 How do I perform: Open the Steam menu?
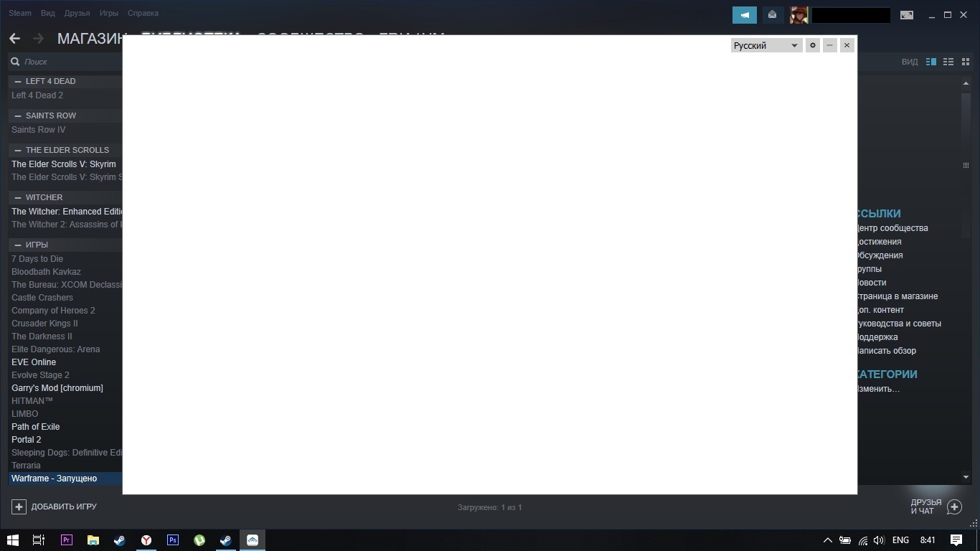click(20, 13)
